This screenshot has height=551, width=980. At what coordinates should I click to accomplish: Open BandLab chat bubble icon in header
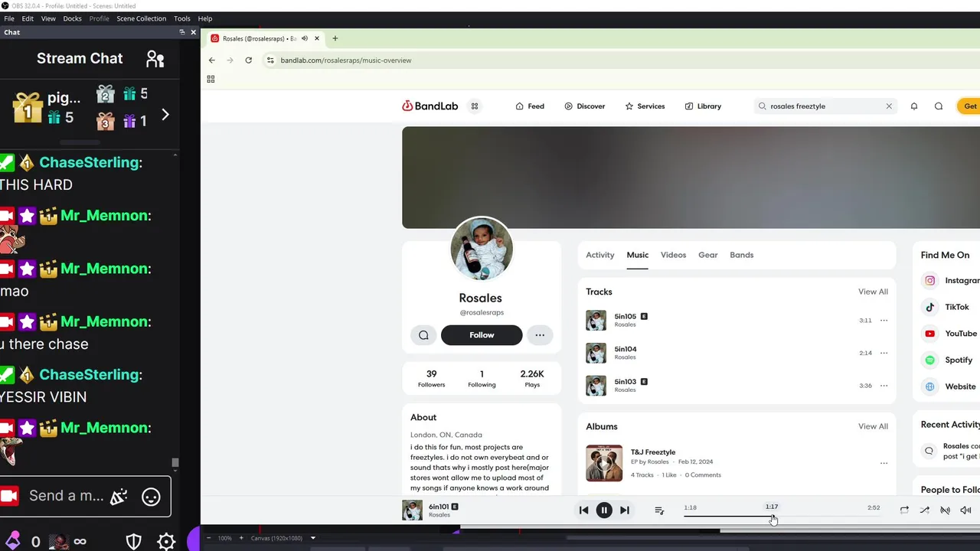tap(939, 106)
